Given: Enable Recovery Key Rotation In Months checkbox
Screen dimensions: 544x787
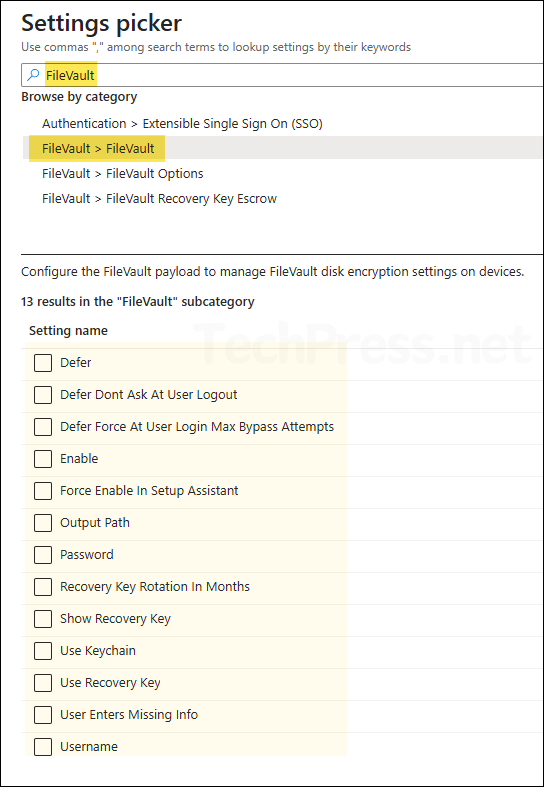Looking at the screenshot, I should click(43, 587).
